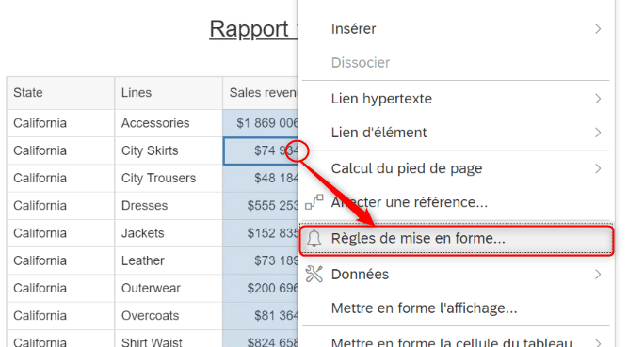Click the Outerwear cell
This screenshot has width=644, height=347.
coord(169,288)
